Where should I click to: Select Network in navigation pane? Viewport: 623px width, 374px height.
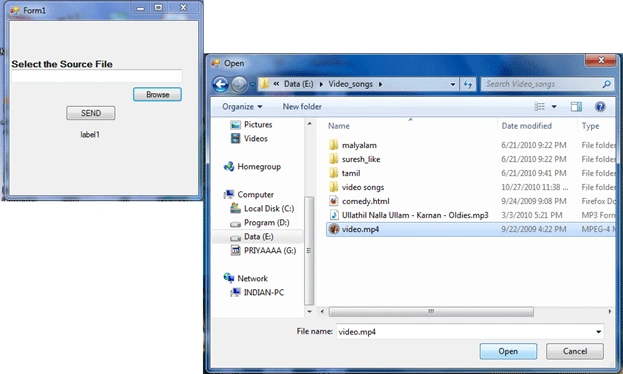[252, 278]
